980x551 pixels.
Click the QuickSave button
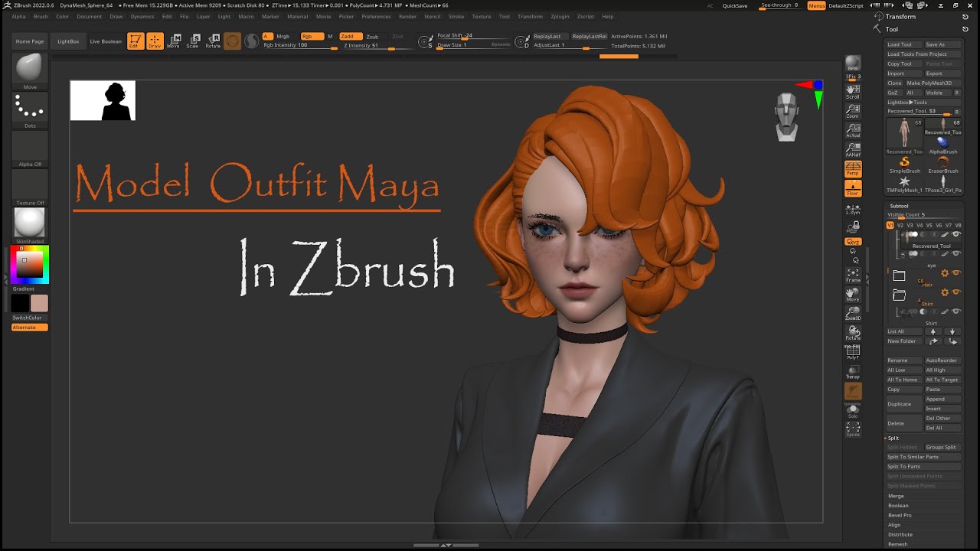pos(735,5)
